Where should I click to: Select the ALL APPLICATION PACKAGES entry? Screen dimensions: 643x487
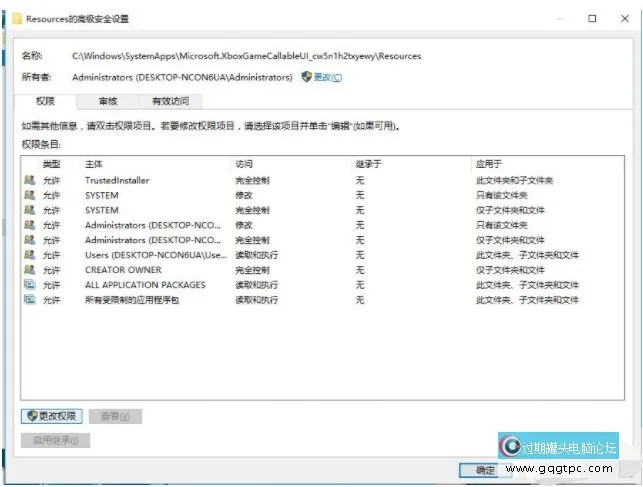[x=322, y=285]
